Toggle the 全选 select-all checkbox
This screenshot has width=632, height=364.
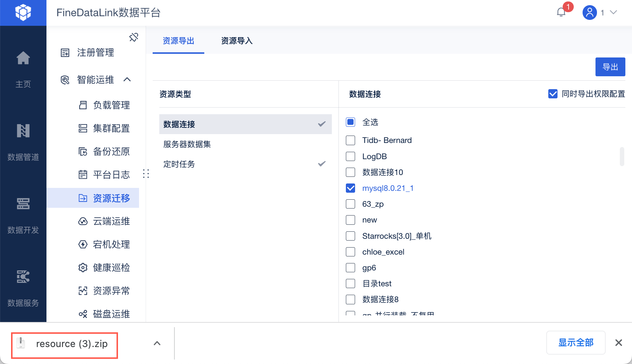351,122
